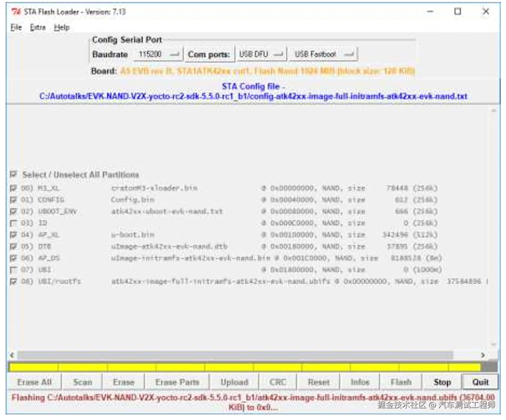Select the u-boot.bin file name
This screenshot has height=420, width=506.
tap(132, 235)
